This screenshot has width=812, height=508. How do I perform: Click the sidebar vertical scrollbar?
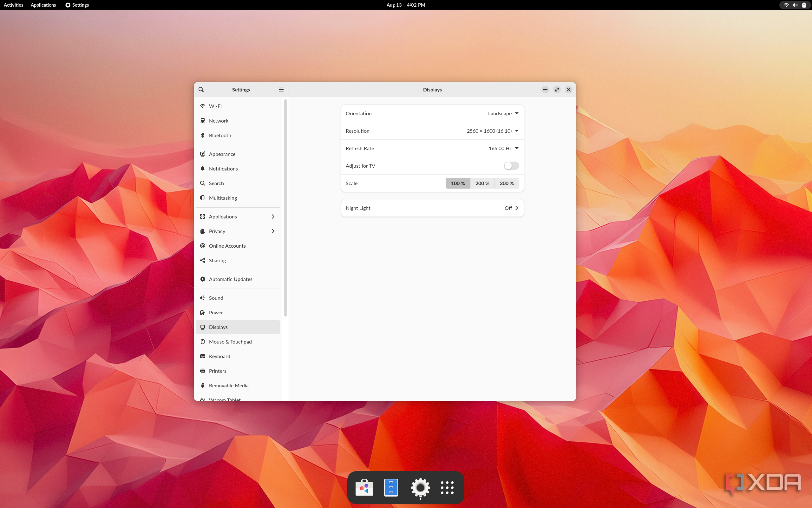(285, 208)
